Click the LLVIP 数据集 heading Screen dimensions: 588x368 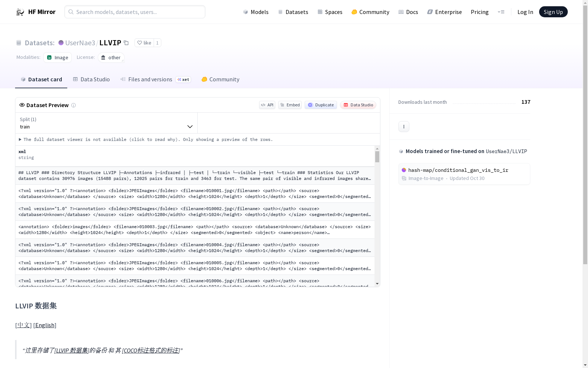[36, 306]
